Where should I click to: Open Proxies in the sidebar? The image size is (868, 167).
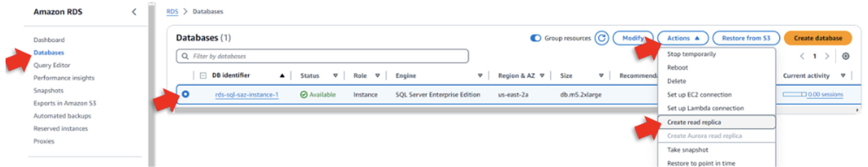tap(44, 142)
